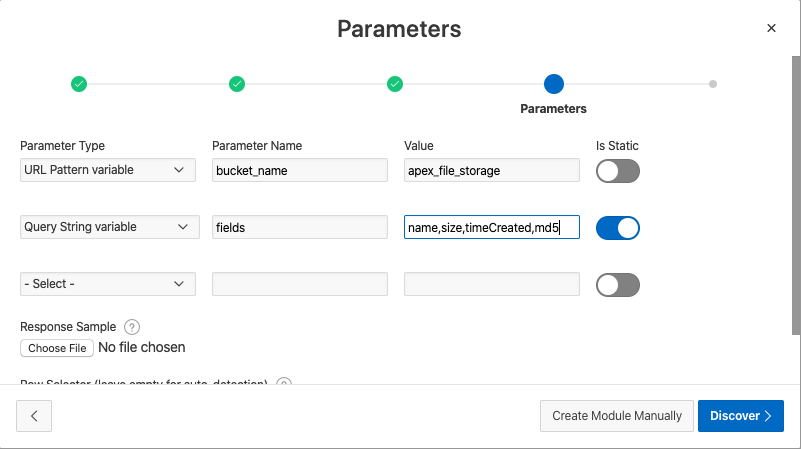This screenshot has height=449, width=801.
Task: Click the third completed wizard step checkmark
Action: click(395, 84)
